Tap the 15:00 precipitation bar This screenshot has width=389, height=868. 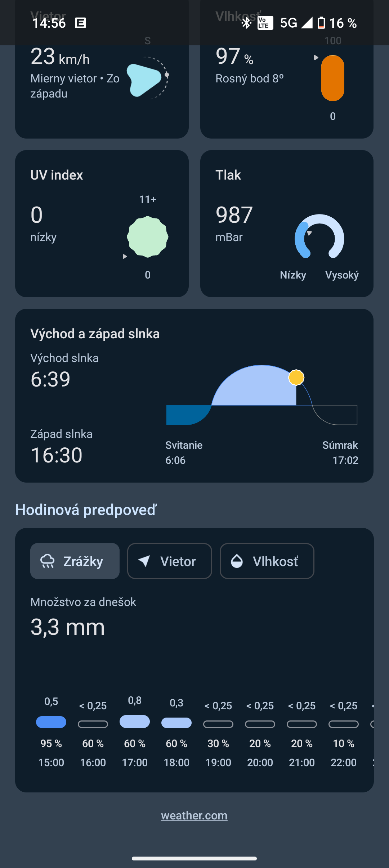[51, 722]
